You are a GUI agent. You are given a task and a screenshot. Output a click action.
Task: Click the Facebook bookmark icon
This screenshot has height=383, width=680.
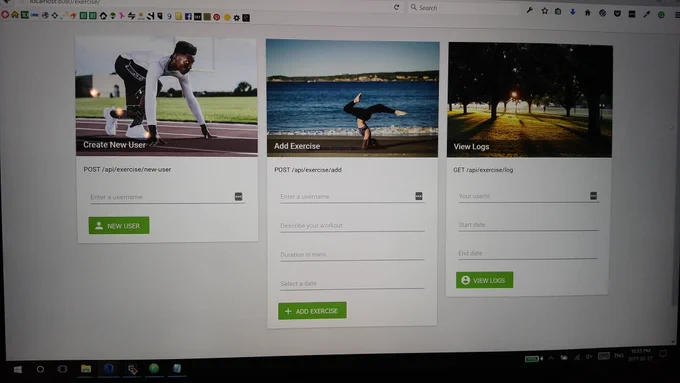coord(188,16)
